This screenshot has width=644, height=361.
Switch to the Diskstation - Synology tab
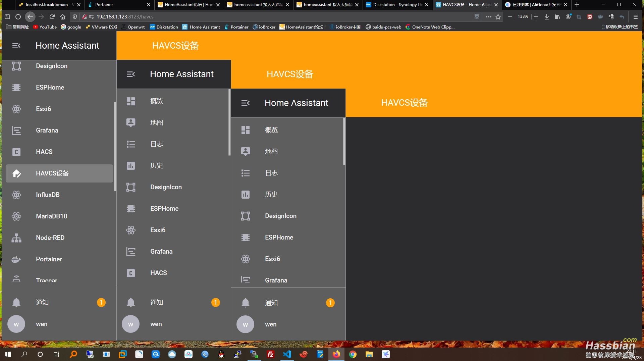pos(397,5)
